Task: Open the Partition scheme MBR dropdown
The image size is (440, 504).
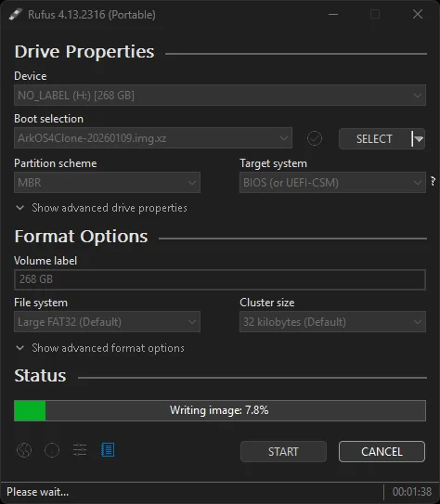Action: pyautogui.click(x=107, y=183)
